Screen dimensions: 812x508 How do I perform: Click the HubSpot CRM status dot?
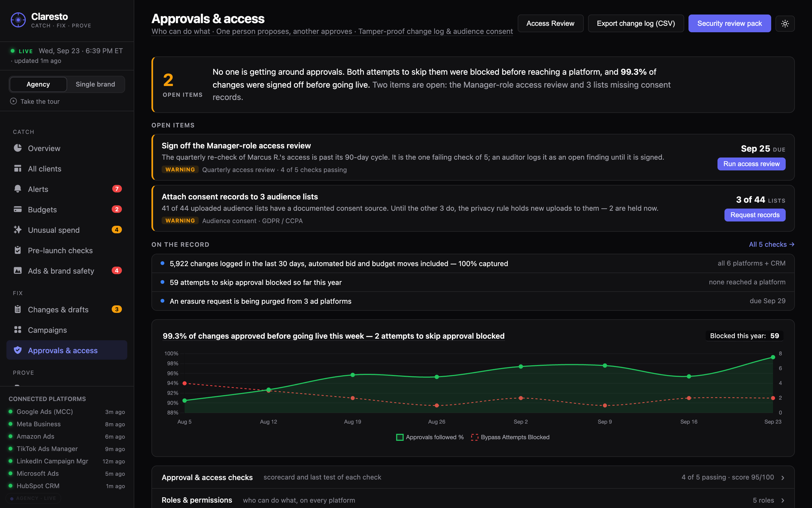(x=11, y=486)
